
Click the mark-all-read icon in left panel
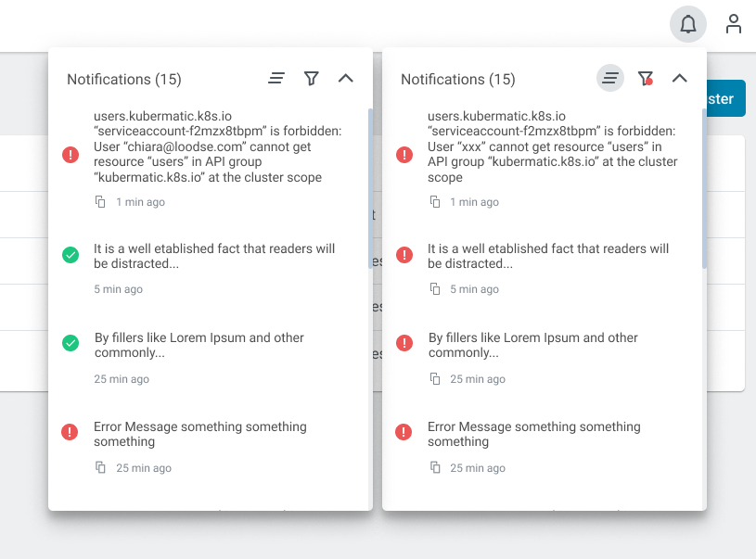pyautogui.click(x=276, y=79)
